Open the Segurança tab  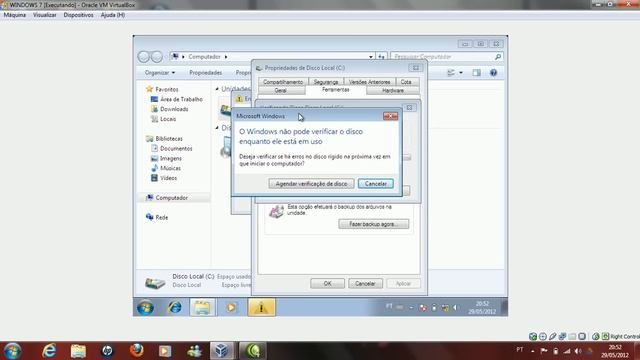pos(326,82)
